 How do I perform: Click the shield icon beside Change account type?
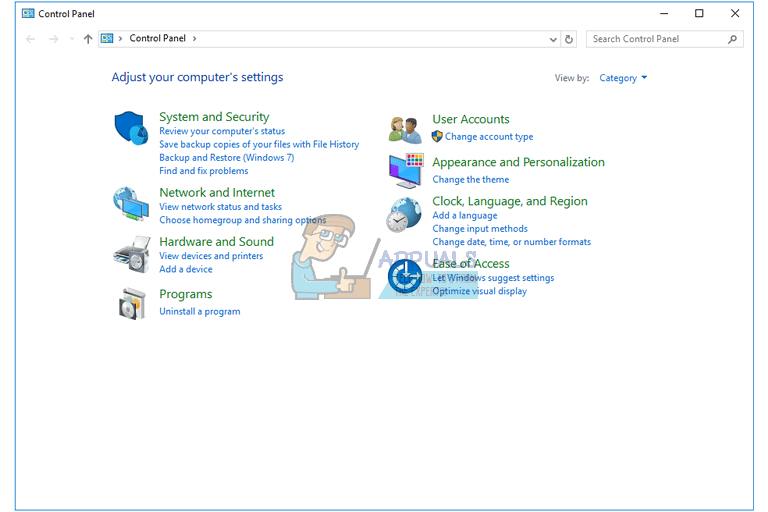[x=437, y=136]
